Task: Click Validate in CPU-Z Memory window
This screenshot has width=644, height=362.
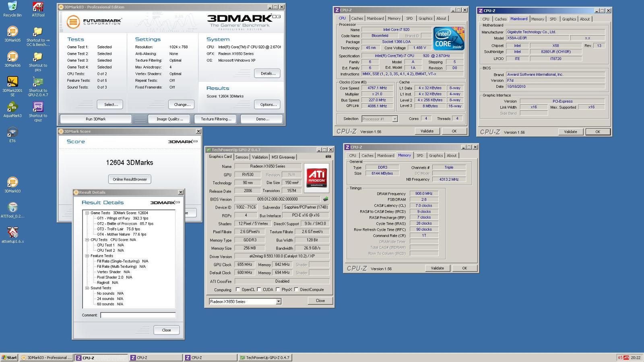Action: point(438,268)
